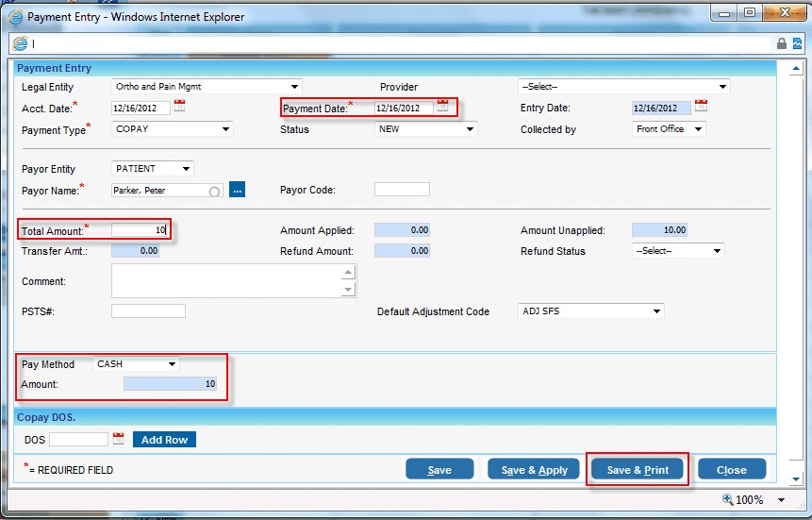Open the Collected by Front Office dropdown
The height and width of the screenshot is (520, 812).
(698, 129)
